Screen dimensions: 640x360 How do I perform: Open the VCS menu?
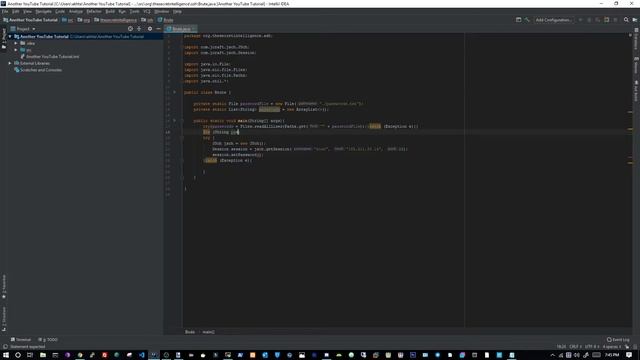147,11
